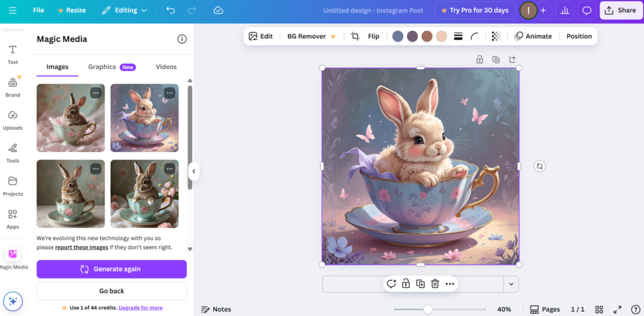Open the Apps panel
The width and height of the screenshot is (644, 316).
pos(13,218)
